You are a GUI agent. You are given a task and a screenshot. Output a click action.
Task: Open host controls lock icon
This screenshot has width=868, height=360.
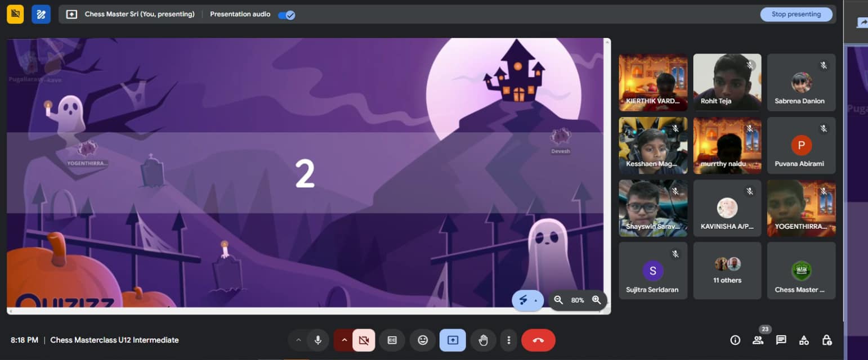[x=827, y=340]
